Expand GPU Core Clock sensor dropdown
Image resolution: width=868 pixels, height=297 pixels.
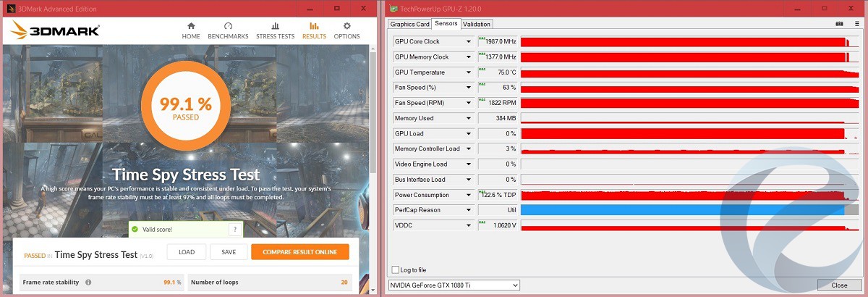tap(469, 41)
